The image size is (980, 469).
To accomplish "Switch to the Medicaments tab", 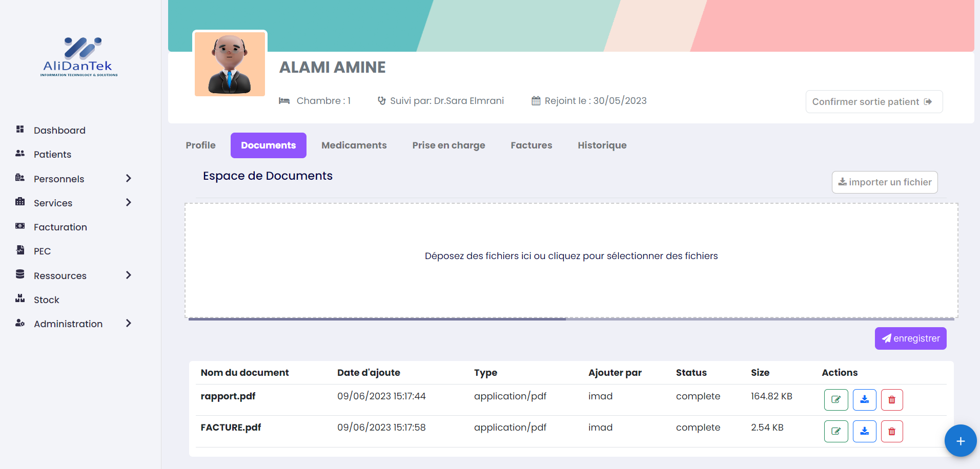I will pos(354,145).
